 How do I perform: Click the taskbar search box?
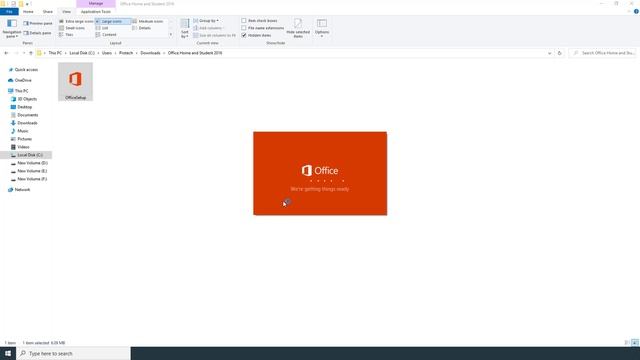coord(73,353)
